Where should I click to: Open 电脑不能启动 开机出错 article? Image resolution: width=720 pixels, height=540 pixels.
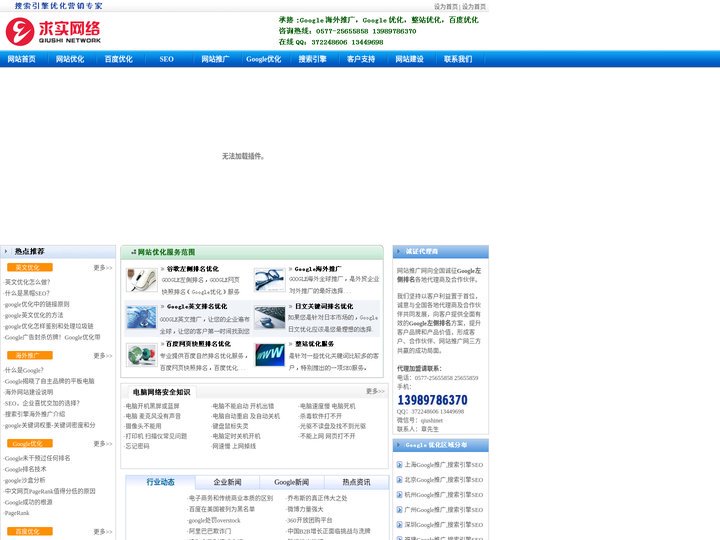click(x=243, y=406)
